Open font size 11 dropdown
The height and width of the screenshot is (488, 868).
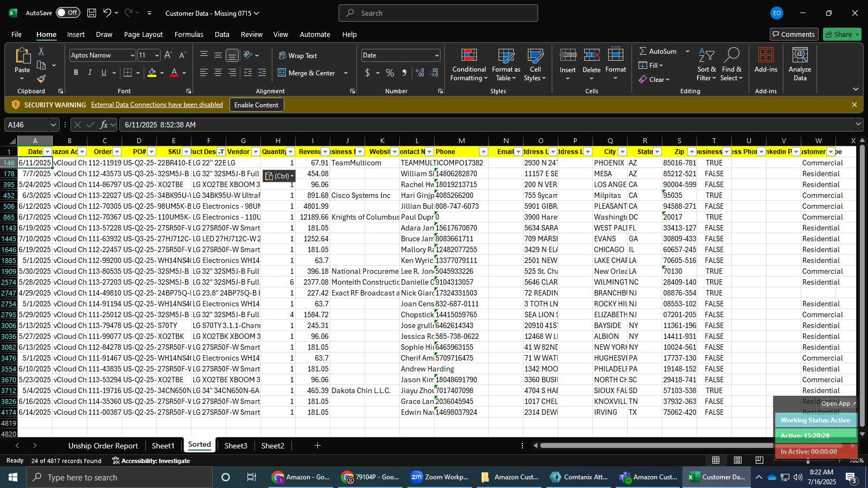[x=157, y=55]
